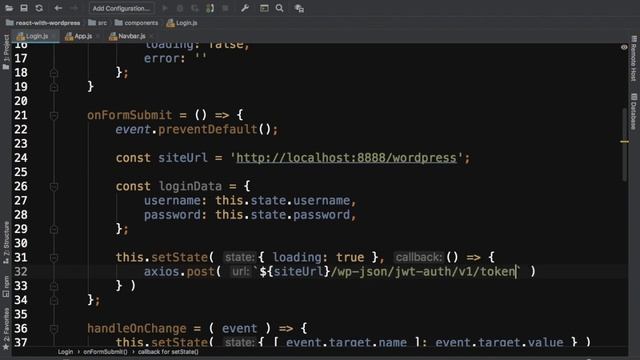640x360 pixels.
Task: Select the src breadcrumb folder
Action: tap(98, 23)
